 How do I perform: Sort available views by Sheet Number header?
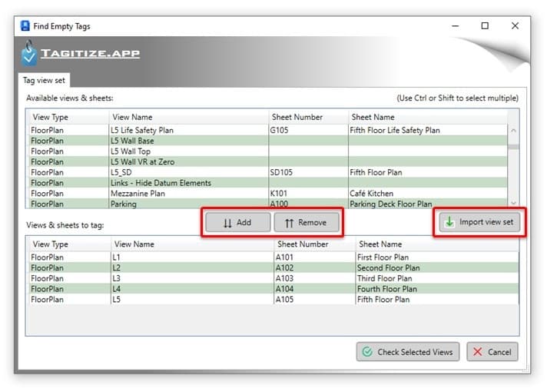(x=308, y=117)
